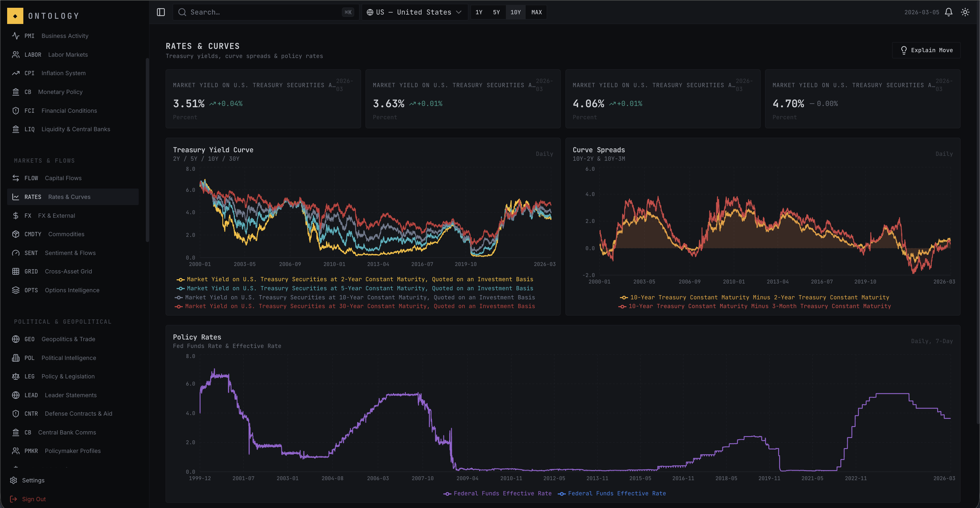Select the FCI Financial Conditions shield icon
980x508 pixels.
click(16, 111)
